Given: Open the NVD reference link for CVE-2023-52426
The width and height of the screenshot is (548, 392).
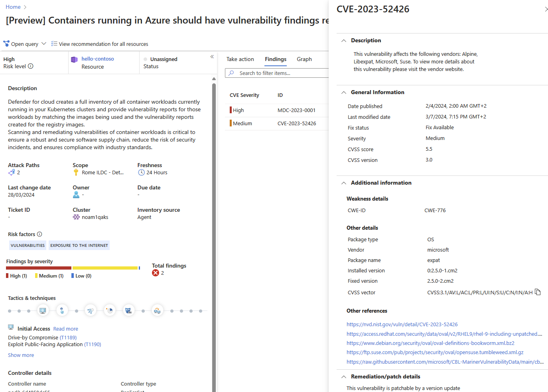Looking at the screenshot, I should pos(402,325).
